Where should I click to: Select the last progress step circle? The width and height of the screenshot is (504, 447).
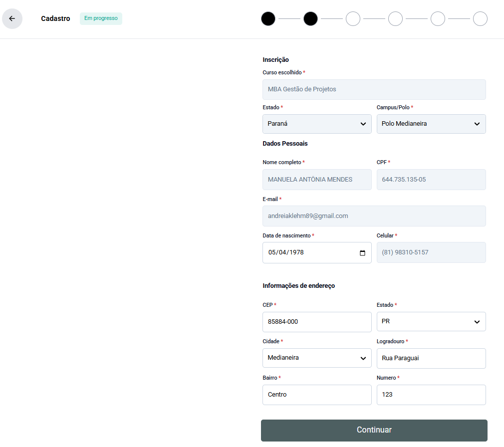coord(480,18)
